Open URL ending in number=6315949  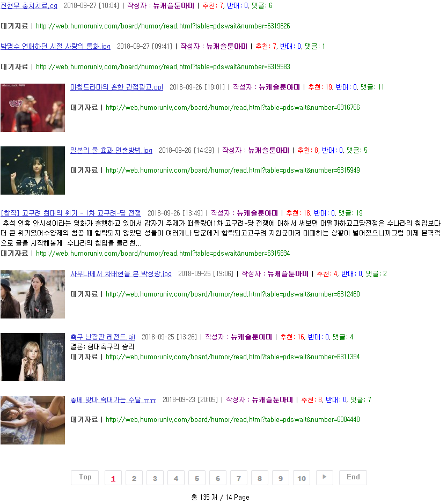(x=233, y=171)
